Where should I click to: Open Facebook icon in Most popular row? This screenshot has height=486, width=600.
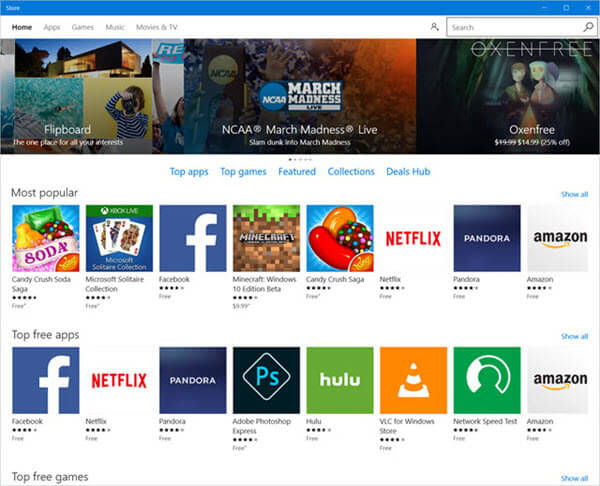(193, 238)
